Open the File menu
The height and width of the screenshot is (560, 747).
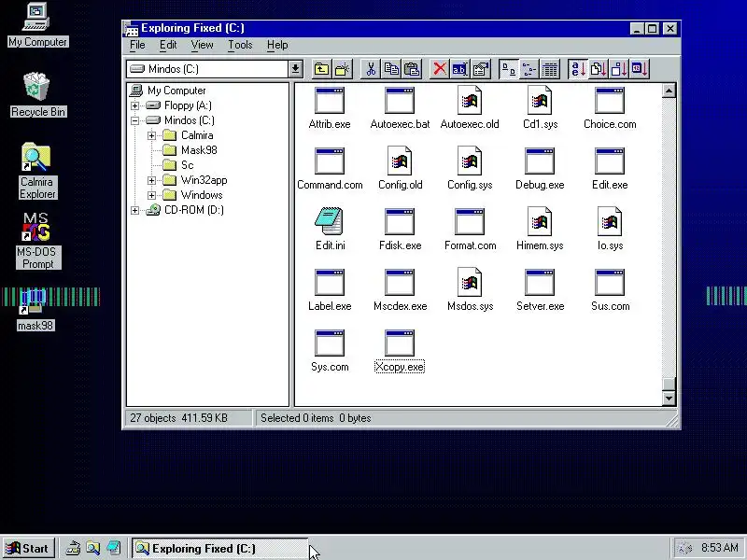[137, 45]
